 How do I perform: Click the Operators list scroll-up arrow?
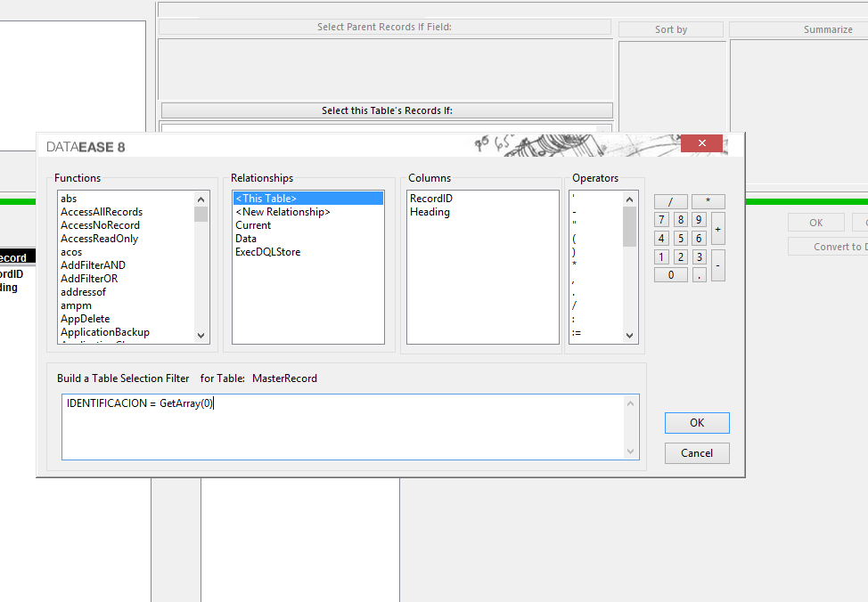coord(629,199)
